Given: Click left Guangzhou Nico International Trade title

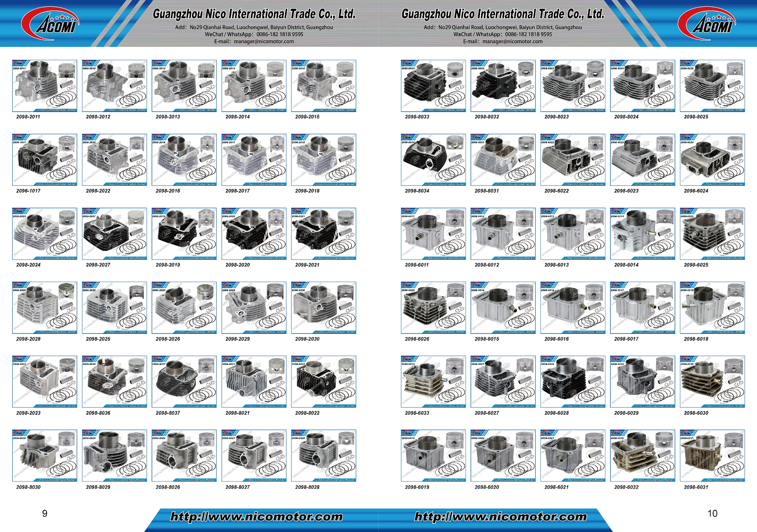Looking at the screenshot, I should pos(254,14).
